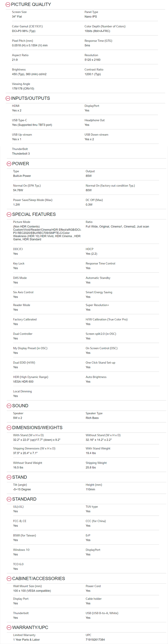Click the Resolution value 5120 x 2160
The height and width of the screenshot is (644, 168).
[x=92, y=60]
